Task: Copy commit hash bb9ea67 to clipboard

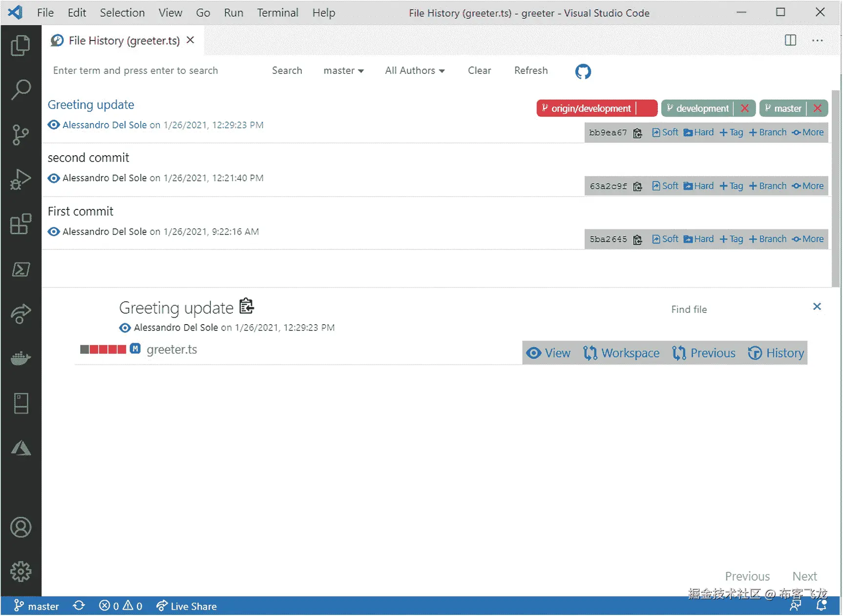Action: pyautogui.click(x=637, y=133)
